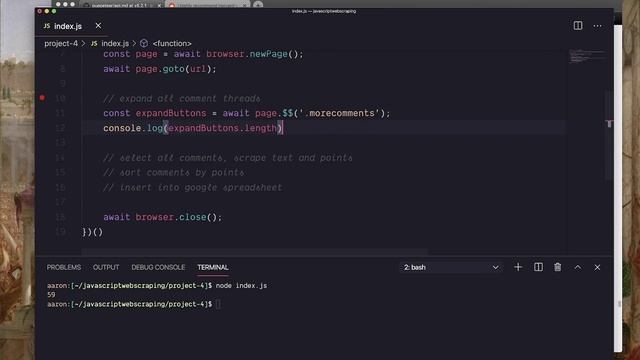Click the 'node index.js' terminal command
This screenshot has height=360, width=640.
point(241,286)
